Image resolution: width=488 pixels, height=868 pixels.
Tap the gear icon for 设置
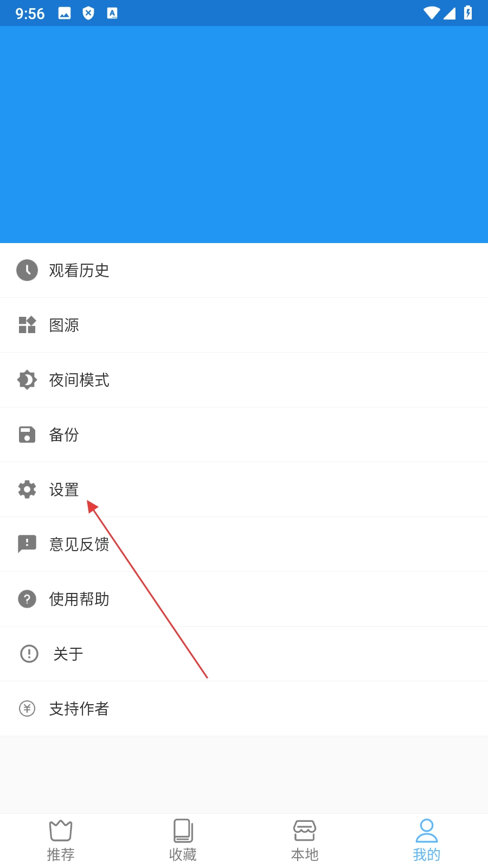click(x=27, y=489)
